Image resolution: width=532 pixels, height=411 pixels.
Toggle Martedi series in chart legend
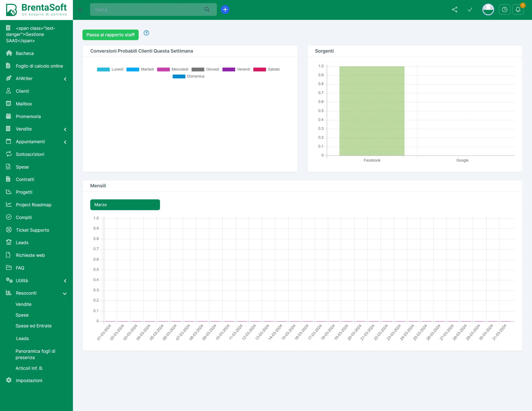[140, 69]
